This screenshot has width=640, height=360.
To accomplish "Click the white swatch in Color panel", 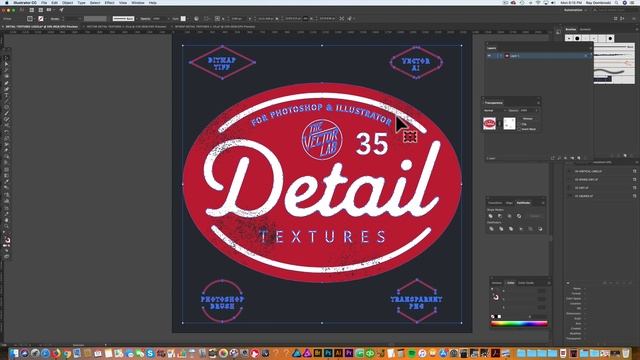I will coord(499,317).
